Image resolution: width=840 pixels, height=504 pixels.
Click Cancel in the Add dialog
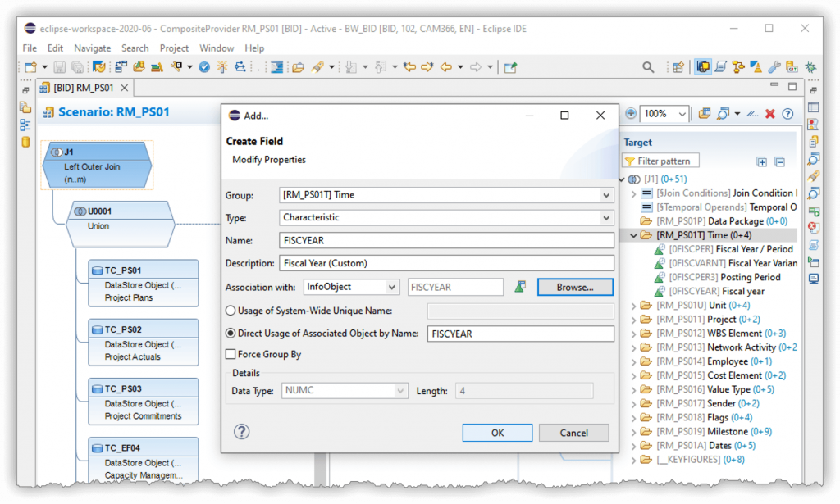point(573,433)
